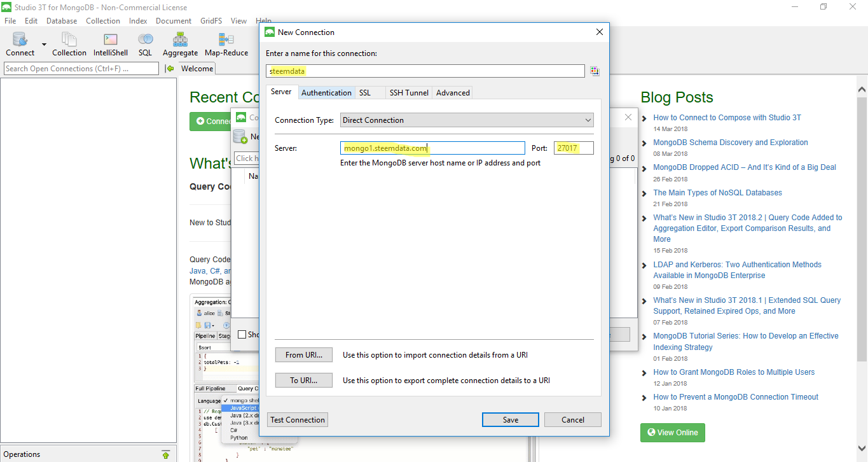Image resolution: width=868 pixels, height=462 pixels.
Task: Open 'What's New in Studio 3T 2018.1' post
Action: tap(747, 305)
